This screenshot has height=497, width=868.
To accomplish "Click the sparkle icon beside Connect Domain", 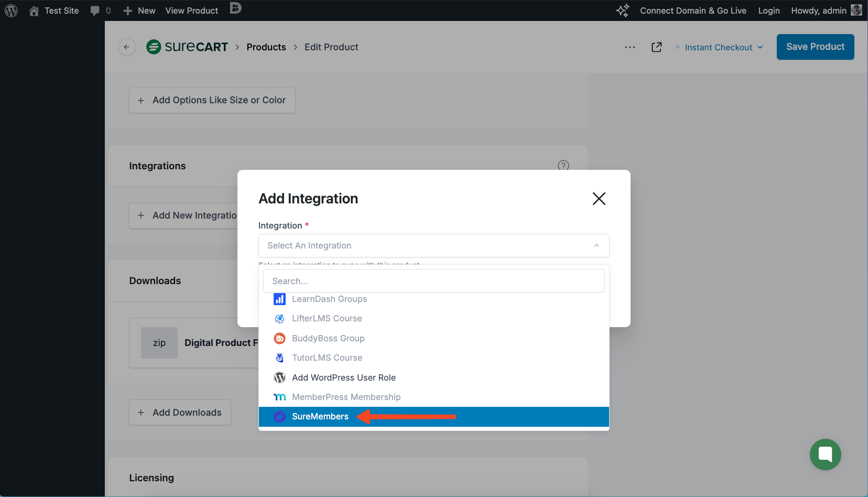I will tap(623, 10).
